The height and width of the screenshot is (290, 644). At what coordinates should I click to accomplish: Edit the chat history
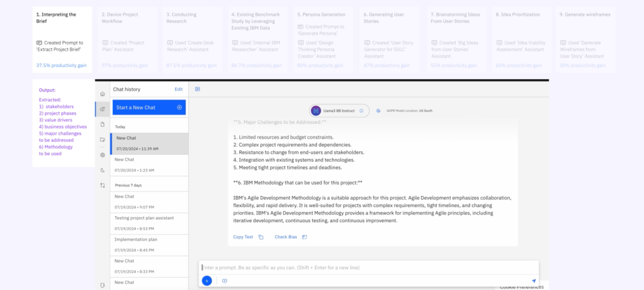click(178, 89)
